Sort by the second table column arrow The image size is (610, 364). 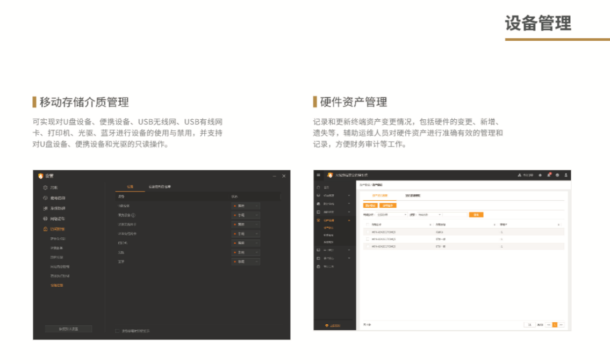494,225
